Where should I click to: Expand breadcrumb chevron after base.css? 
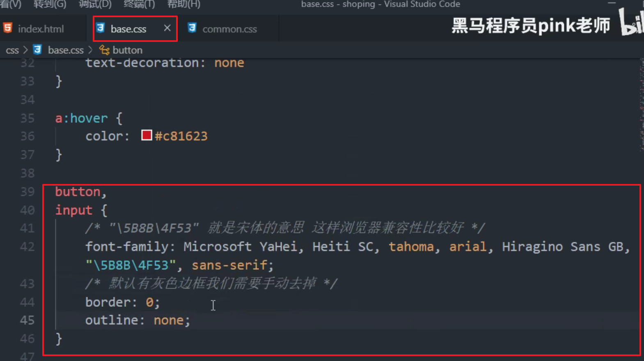click(x=91, y=50)
